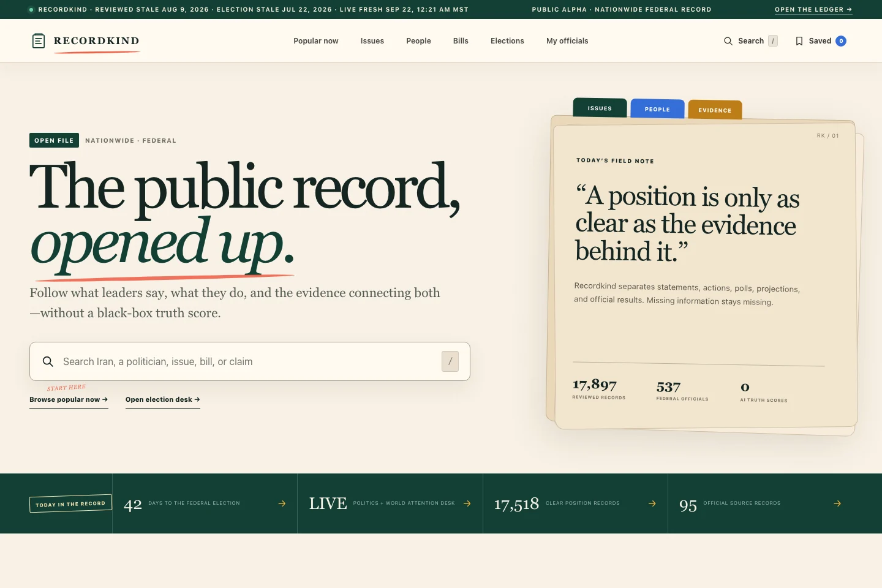Viewport: 882px width, 588px height.
Task: Click the magnifier icon inside hero search box
Action: (x=48, y=361)
